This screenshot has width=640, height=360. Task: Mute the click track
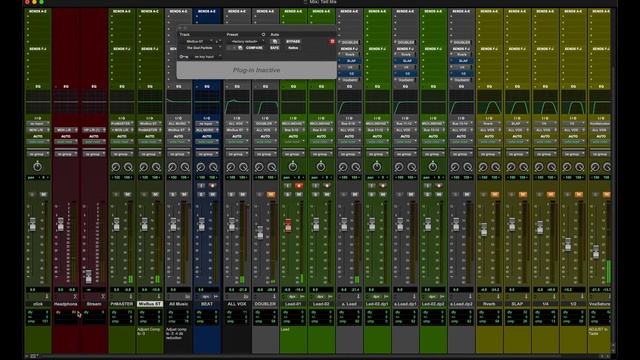(x=43, y=195)
